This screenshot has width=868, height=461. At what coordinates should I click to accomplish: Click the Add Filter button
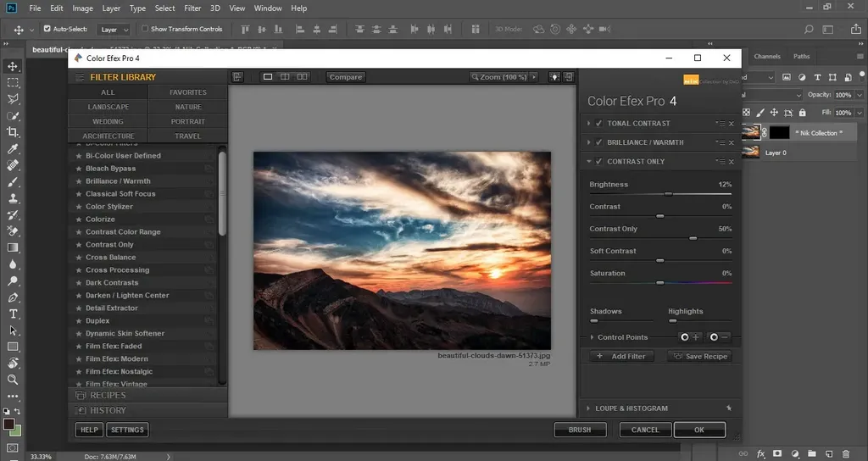click(621, 357)
